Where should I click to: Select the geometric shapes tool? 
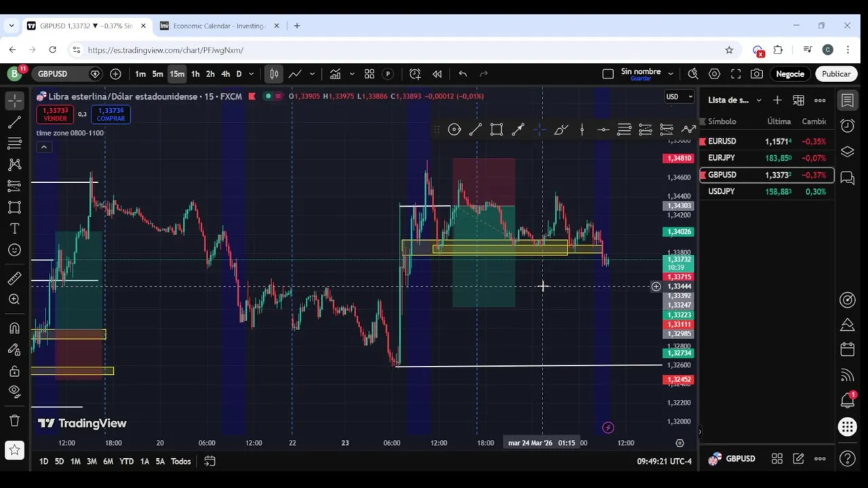(14, 207)
